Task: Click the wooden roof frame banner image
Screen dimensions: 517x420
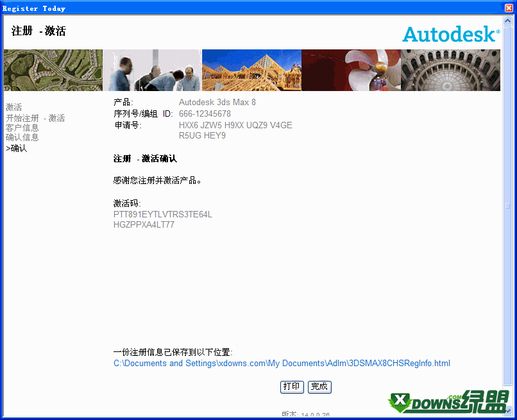Action: pos(251,71)
